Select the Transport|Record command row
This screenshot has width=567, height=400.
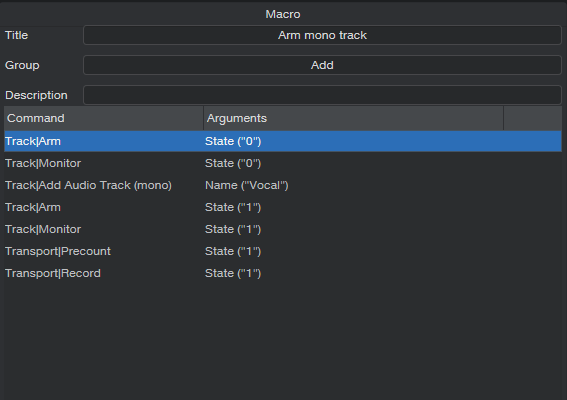(x=283, y=273)
